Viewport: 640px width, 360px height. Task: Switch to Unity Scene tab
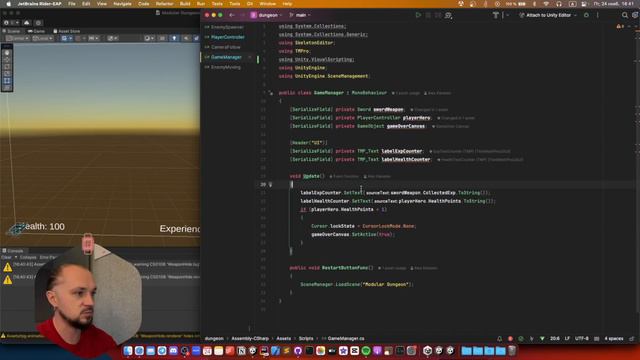[11, 31]
